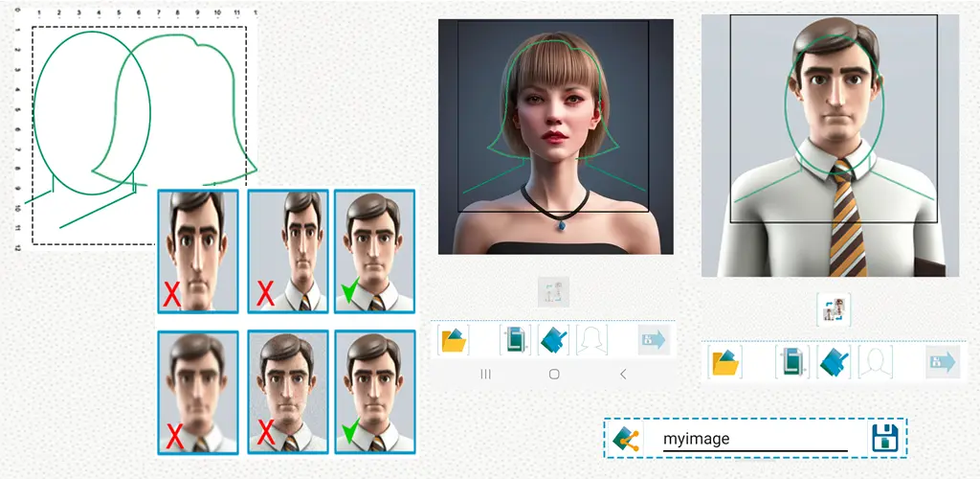Image resolution: width=980 pixels, height=479 pixels.
Task: Tap the Android back arrow
Action: (622, 374)
